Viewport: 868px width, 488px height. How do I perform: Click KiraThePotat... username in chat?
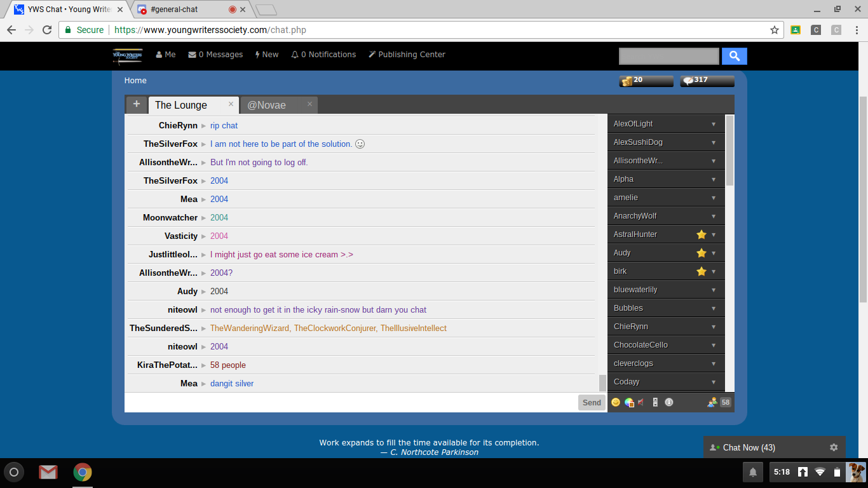(167, 365)
